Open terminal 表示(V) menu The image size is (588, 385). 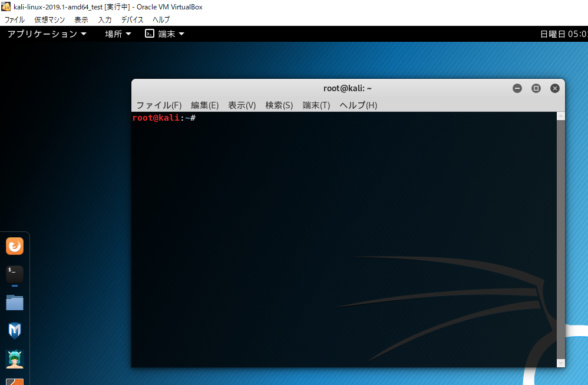coord(242,105)
